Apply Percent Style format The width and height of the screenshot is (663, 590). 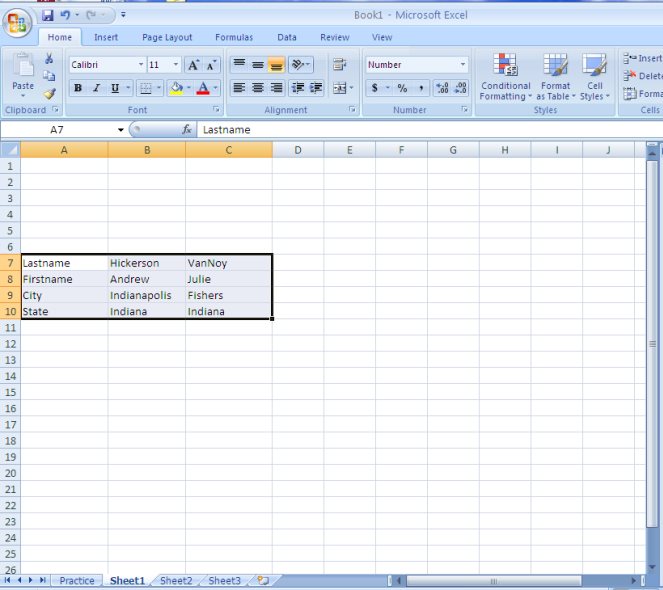402,88
